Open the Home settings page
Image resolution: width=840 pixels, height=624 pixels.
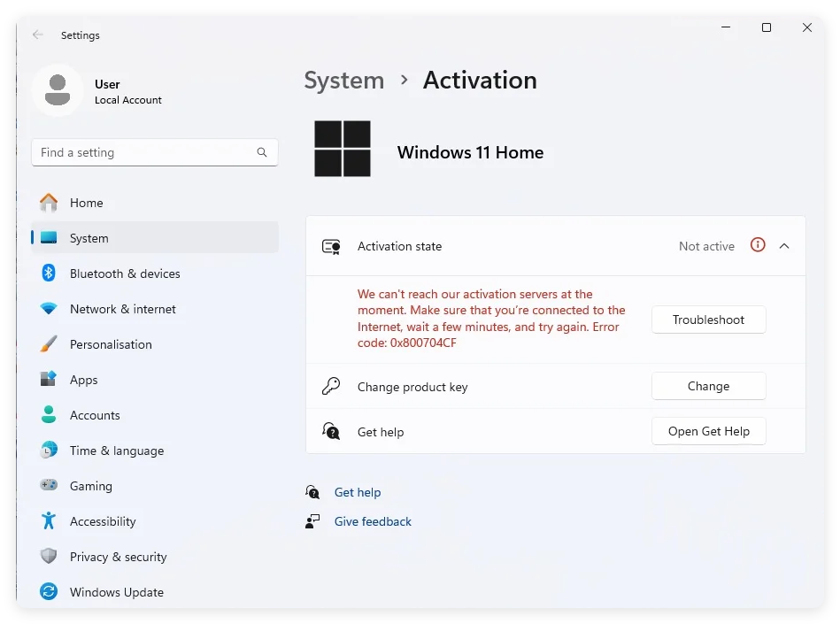[155, 203]
